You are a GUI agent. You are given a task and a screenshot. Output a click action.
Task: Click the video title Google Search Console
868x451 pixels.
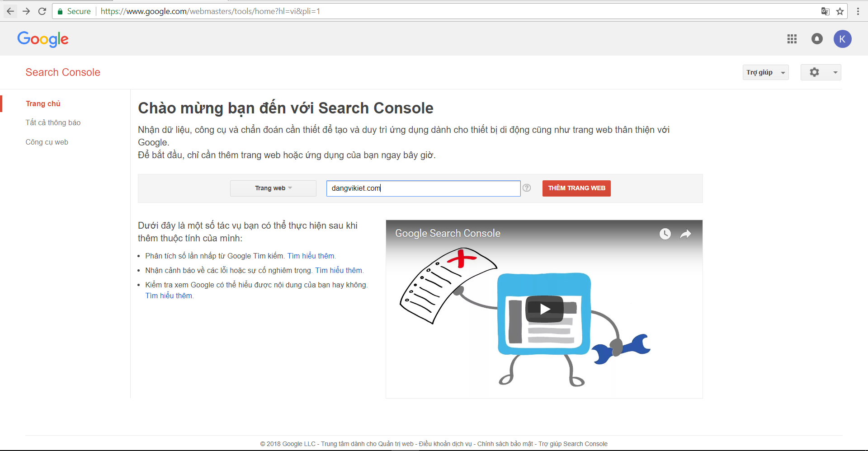(448, 233)
